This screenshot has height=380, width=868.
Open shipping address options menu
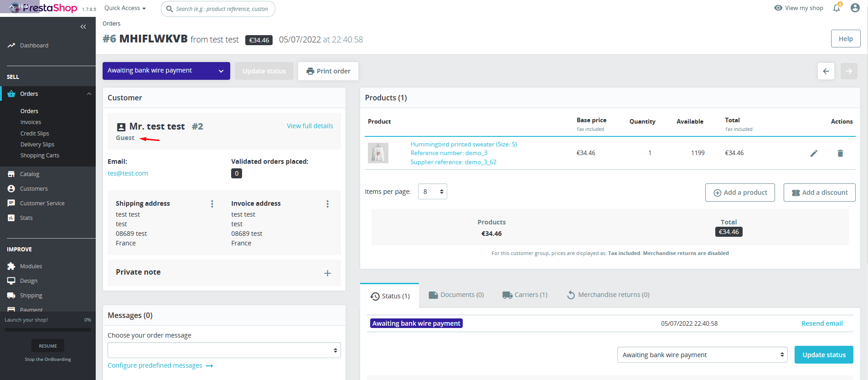click(212, 204)
